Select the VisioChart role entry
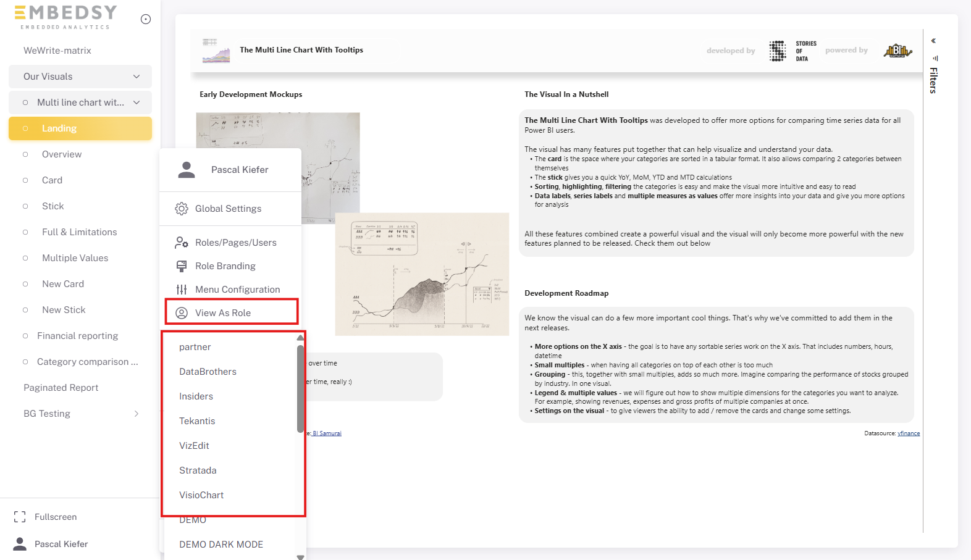Viewport: 971px width, 560px height. pyautogui.click(x=201, y=495)
